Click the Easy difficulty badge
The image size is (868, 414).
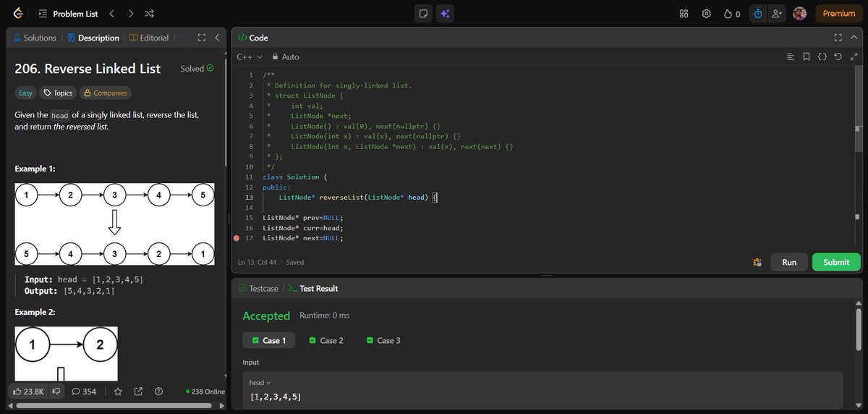tap(25, 93)
